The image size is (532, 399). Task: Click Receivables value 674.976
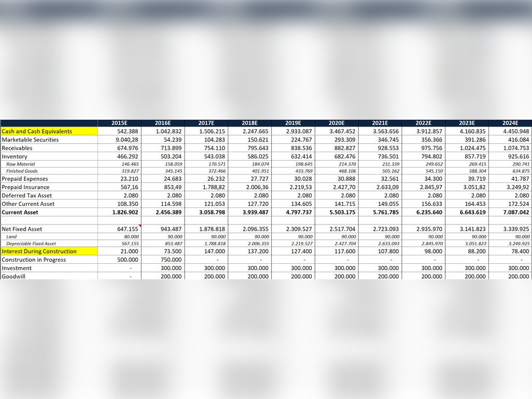pyautogui.click(x=128, y=148)
